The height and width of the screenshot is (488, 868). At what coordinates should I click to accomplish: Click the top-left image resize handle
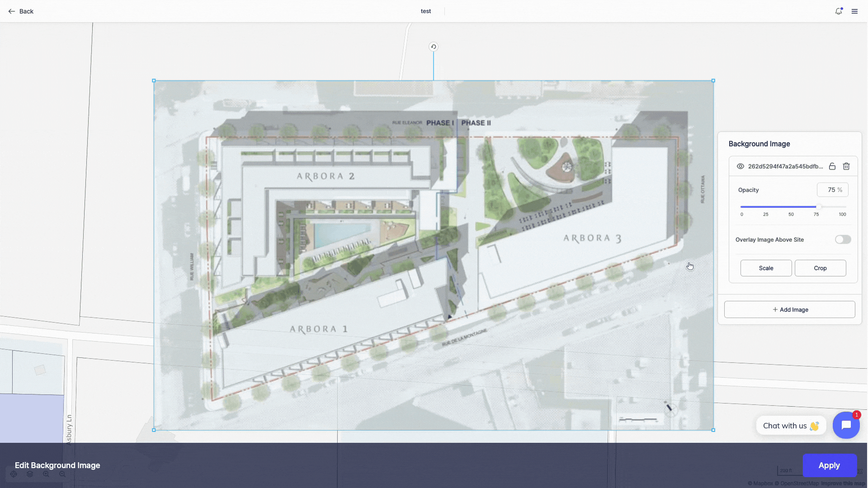pyautogui.click(x=154, y=81)
